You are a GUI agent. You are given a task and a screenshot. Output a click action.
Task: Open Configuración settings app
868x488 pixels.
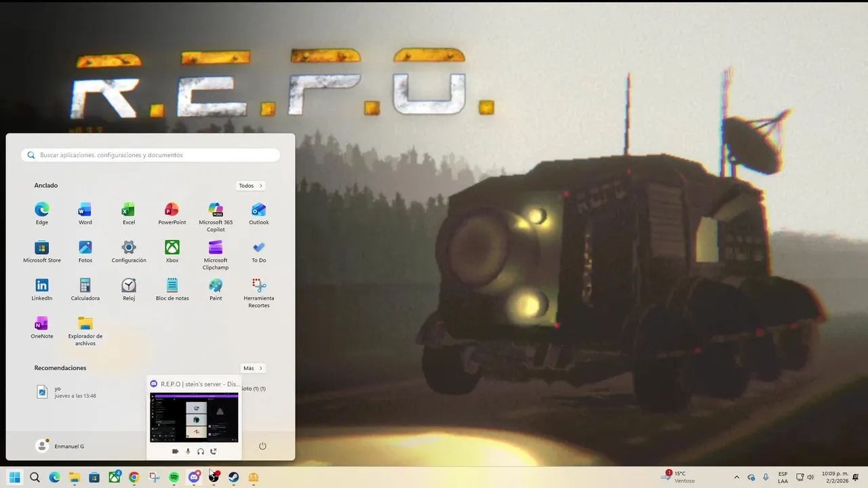[129, 251]
